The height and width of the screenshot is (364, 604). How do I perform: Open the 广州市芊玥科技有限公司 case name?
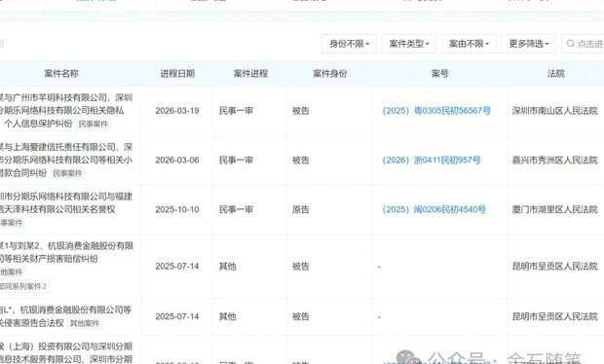point(66,110)
